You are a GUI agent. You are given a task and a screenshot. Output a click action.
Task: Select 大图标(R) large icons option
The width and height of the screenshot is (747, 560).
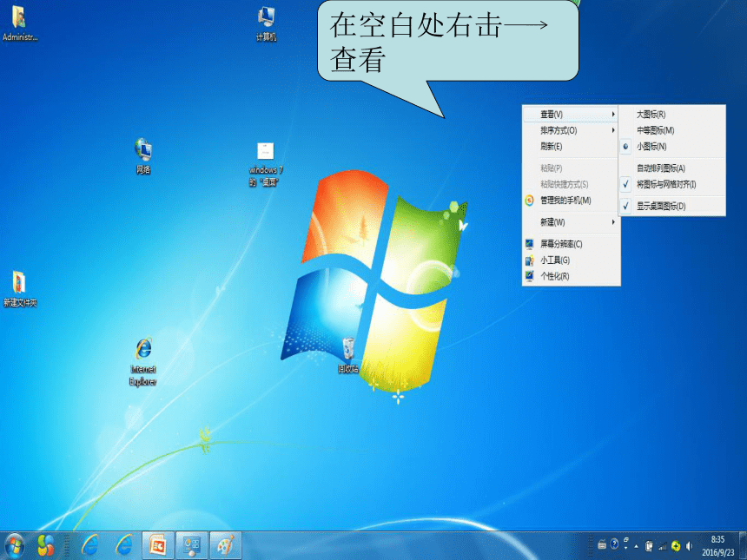pyautogui.click(x=672, y=115)
